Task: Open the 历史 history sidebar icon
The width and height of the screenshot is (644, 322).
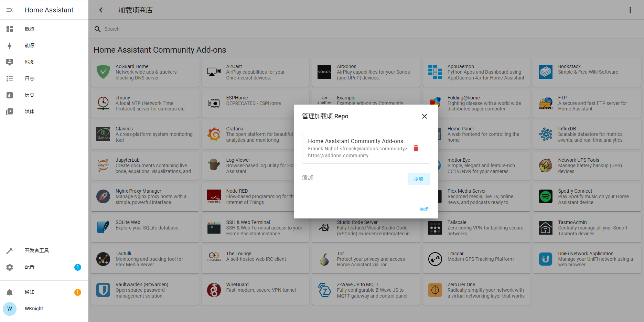Action: (x=10, y=95)
